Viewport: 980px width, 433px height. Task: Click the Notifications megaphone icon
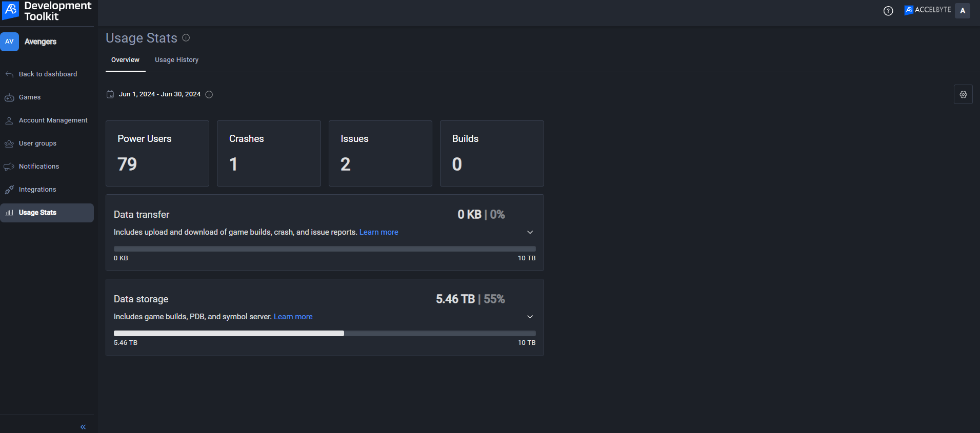tap(9, 167)
